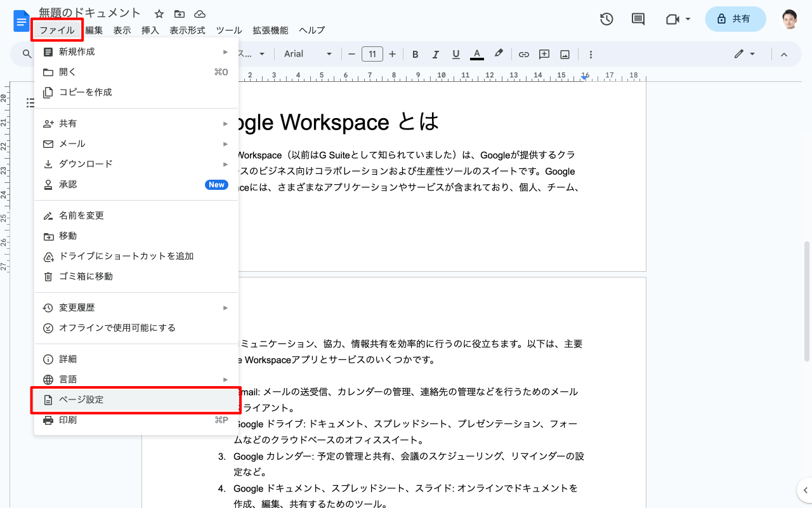
Task: Select コピーを作成 menu entry
Action: pos(136,92)
